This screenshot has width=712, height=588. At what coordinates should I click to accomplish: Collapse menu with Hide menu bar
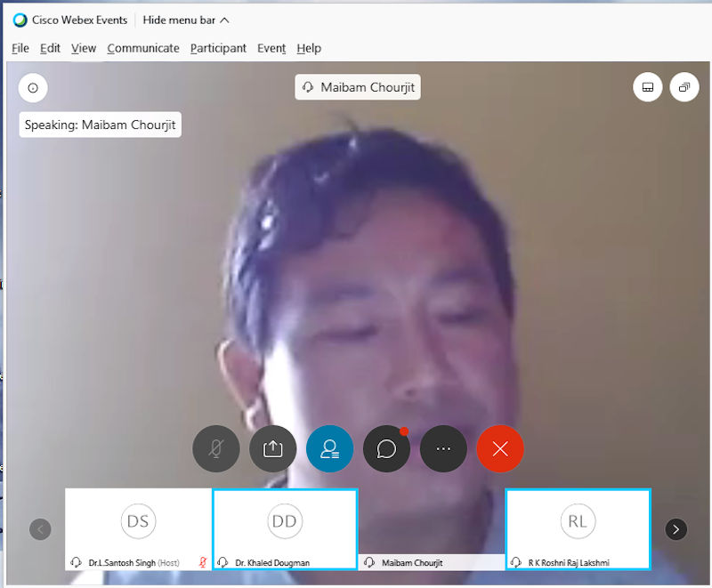pos(186,20)
